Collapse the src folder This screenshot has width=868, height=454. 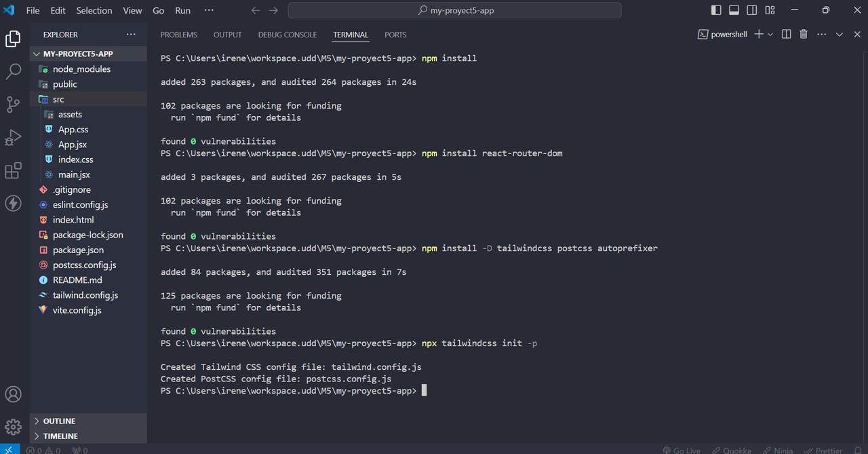pos(88,99)
